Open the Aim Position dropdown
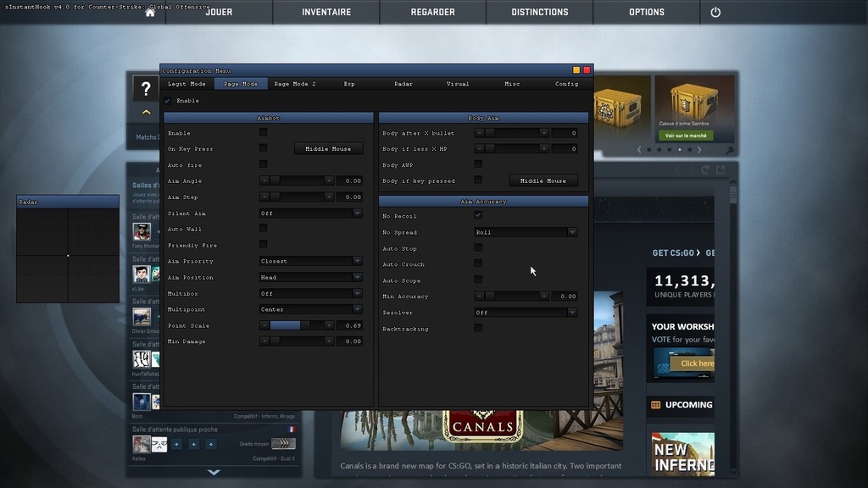This screenshot has height=488, width=868. tap(310, 277)
